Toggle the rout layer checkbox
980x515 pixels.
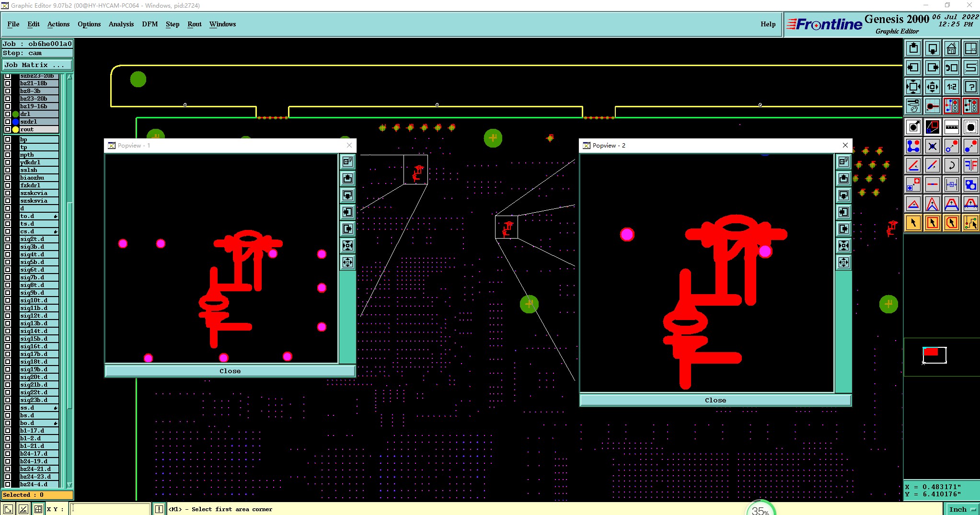(x=8, y=129)
